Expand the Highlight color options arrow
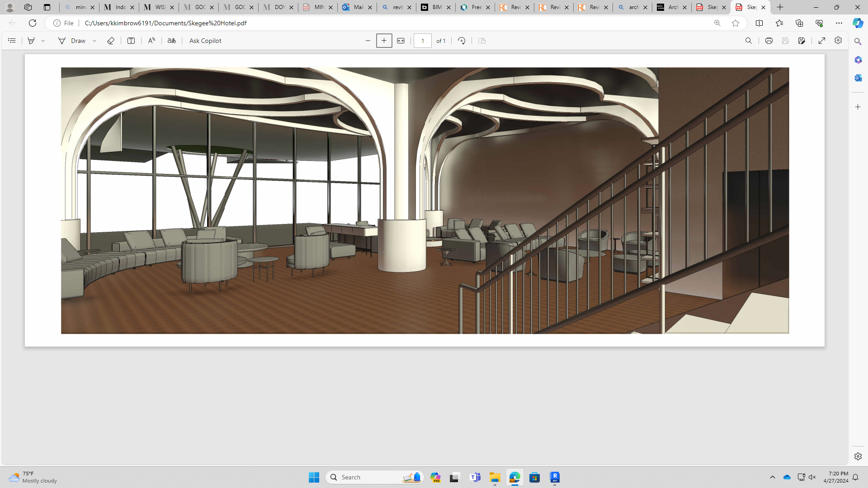Image resolution: width=868 pixels, height=488 pixels. pyautogui.click(x=43, y=41)
